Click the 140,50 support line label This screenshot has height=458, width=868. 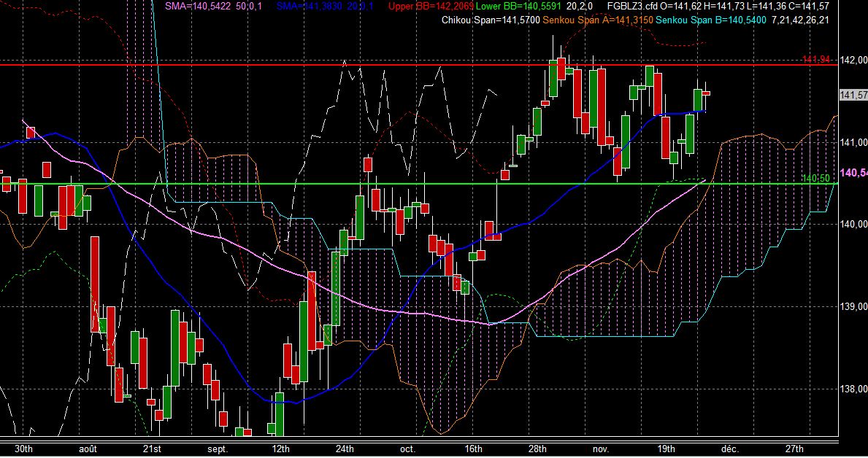tap(816, 178)
